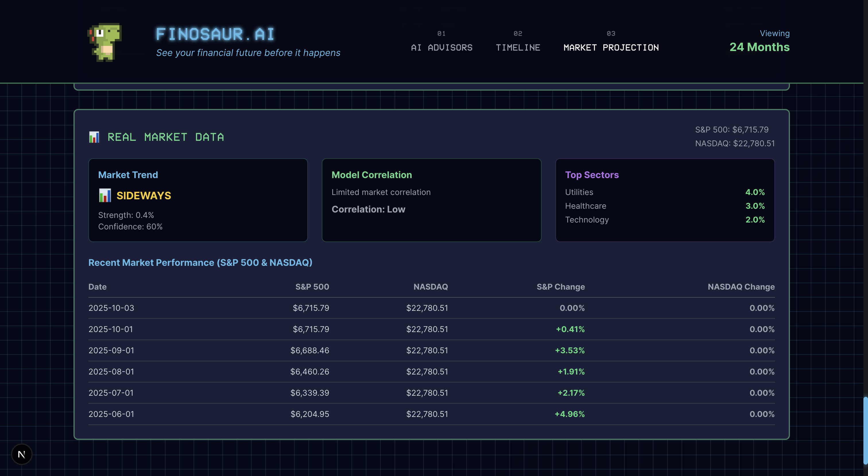868x476 pixels.
Task: Click the pixel dinosaur logo
Action: tap(105, 42)
